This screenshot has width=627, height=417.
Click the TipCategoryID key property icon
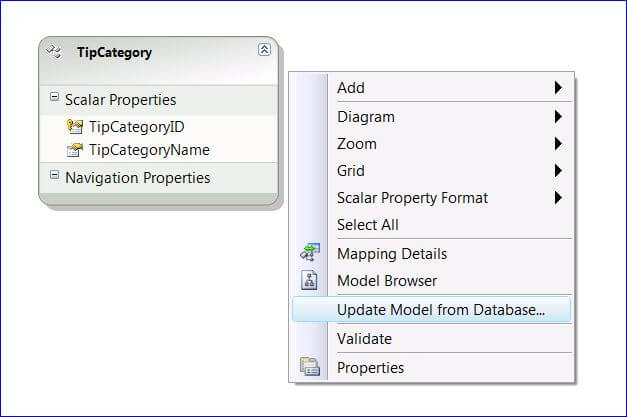pos(74,127)
